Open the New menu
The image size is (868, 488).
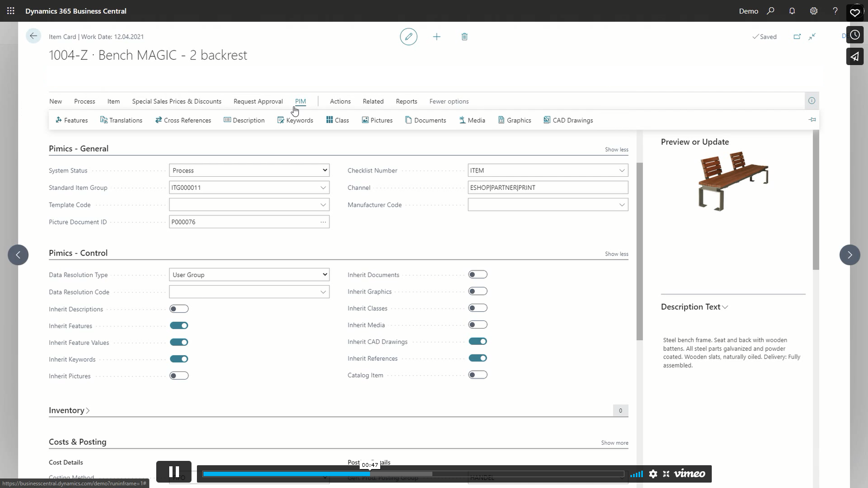(x=55, y=101)
